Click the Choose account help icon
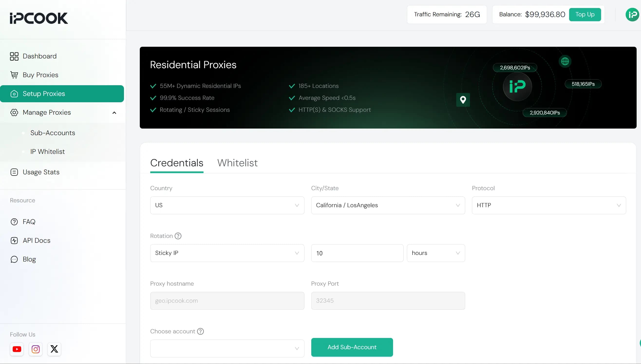Viewport: 641px width, 364px height. point(200,331)
